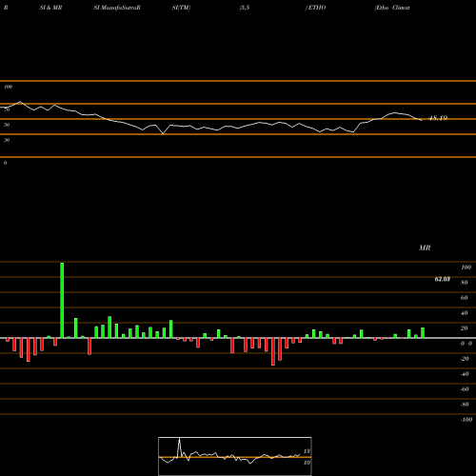This screenshot has width=476, height=476.
Task: Click the MR axis label 80
Action: tap(465, 283)
